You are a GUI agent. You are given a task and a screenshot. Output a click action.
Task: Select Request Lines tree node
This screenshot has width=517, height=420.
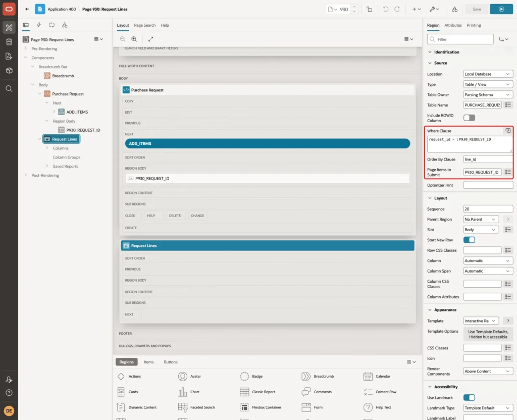coord(61,139)
